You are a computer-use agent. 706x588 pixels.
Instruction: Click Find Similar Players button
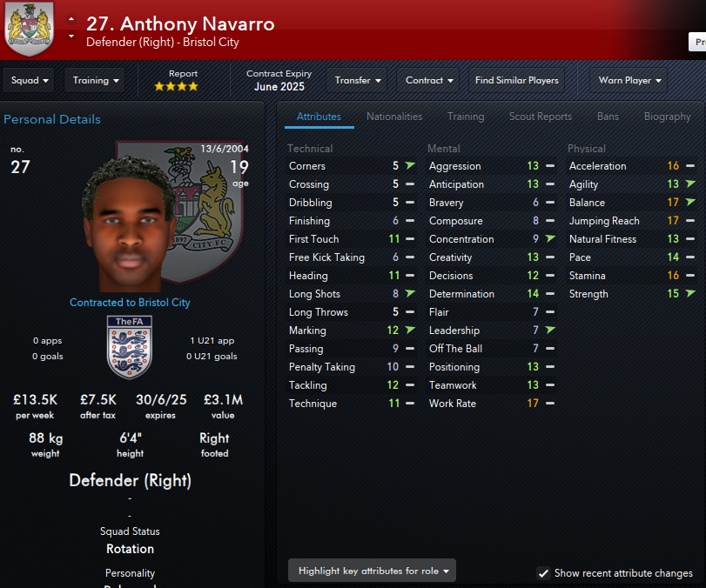(x=516, y=81)
